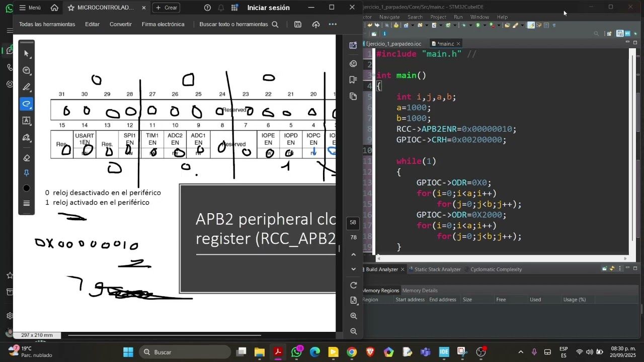644x362 pixels.
Task: Open Acrobat AI assistant panel icon
Action: (x=353, y=45)
